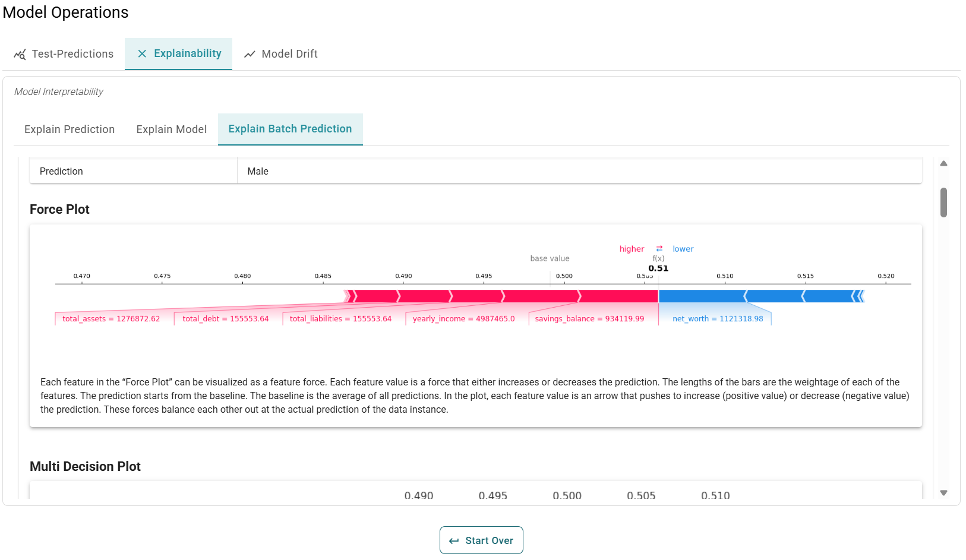The image size is (966, 560).
Task: Select the Explain Batch Prediction sub-tab
Action: pos(290,129)
